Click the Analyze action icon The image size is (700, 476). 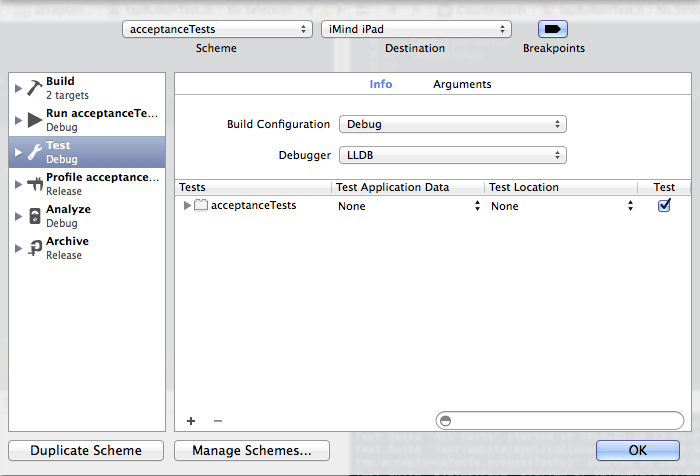35,216
